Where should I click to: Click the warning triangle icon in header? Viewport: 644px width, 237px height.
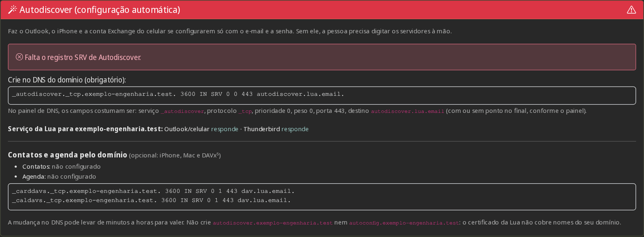[632, 10]
